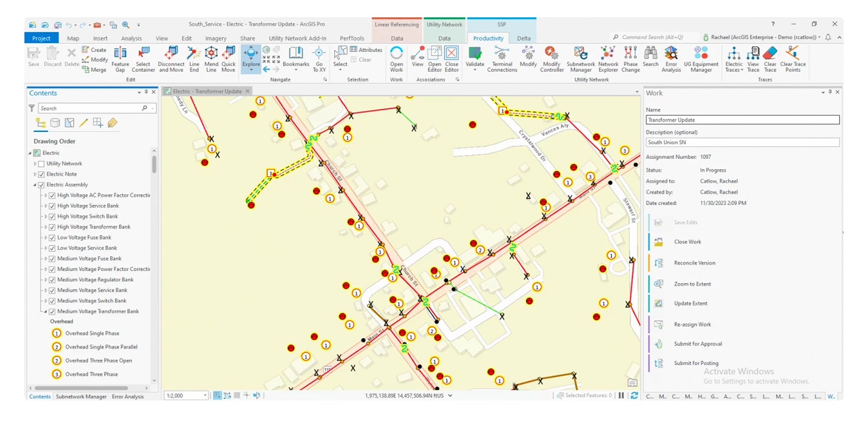Click the Command Search box
Screen dimensions: 868x431
click(x=654, y=37)
